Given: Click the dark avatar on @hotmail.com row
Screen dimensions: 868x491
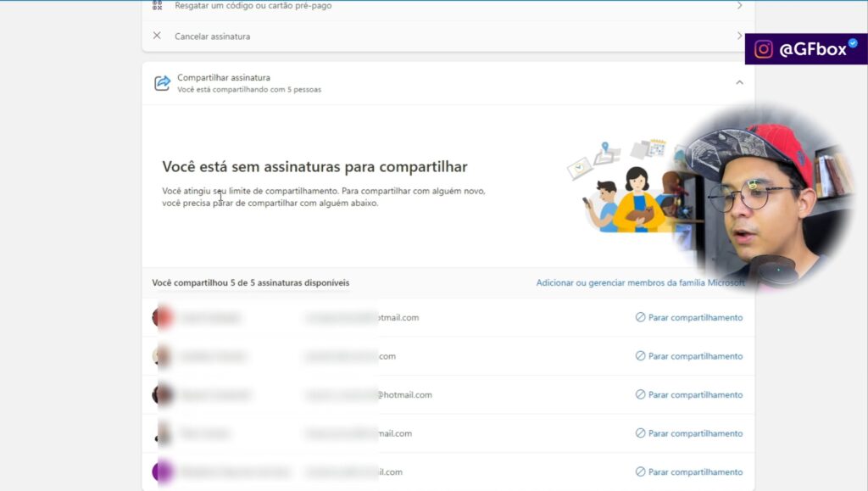Looking at the screenshot, I should [x=163, y=394].
